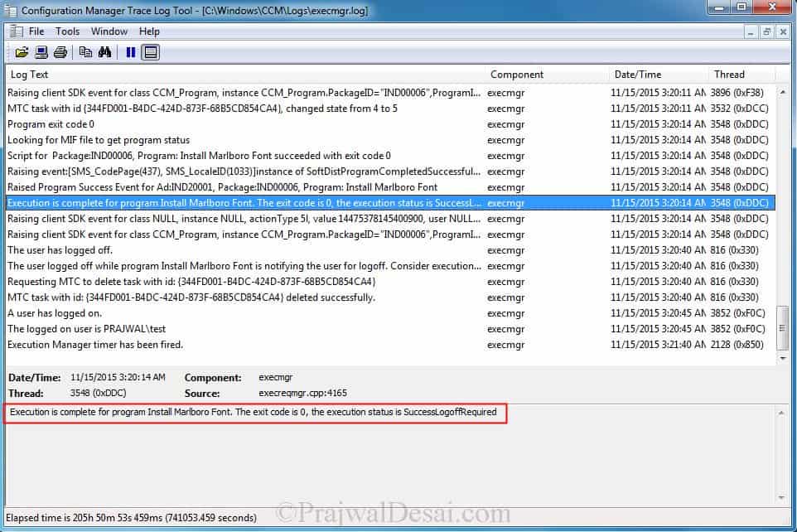This screenshot has width=797, height=532.
Task: Click the CMTrace application icon in title bar
Action: coord(11,10)
